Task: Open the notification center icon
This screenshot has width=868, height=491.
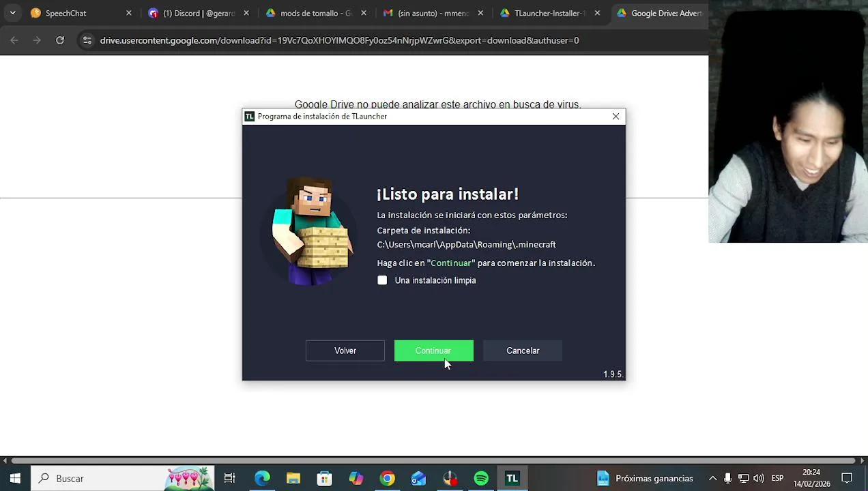Action: coord(847,479)
